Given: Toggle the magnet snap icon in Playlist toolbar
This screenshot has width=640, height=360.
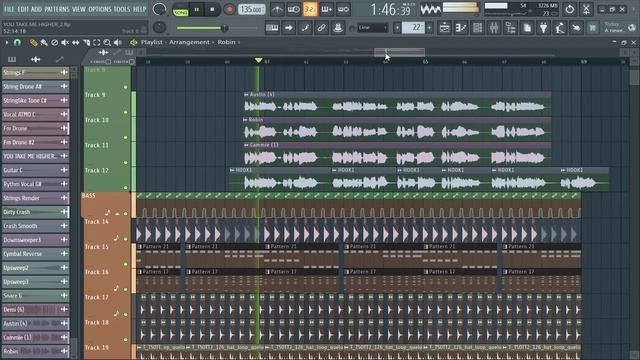Looking at the screenshot, I should click(x=17, y=42).
